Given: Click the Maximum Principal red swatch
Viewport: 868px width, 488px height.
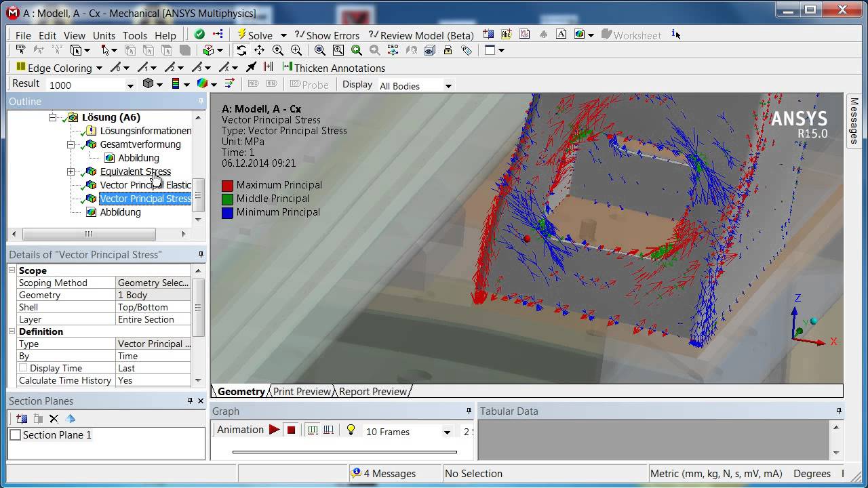Looking at the screenshot, I should (x=227, y=185).
